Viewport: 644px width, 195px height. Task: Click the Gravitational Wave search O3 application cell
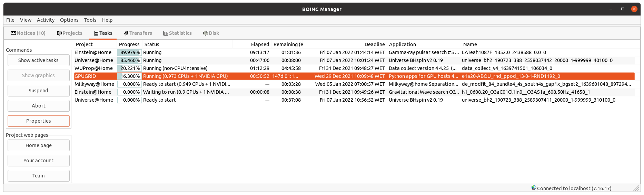coord(424,92)
